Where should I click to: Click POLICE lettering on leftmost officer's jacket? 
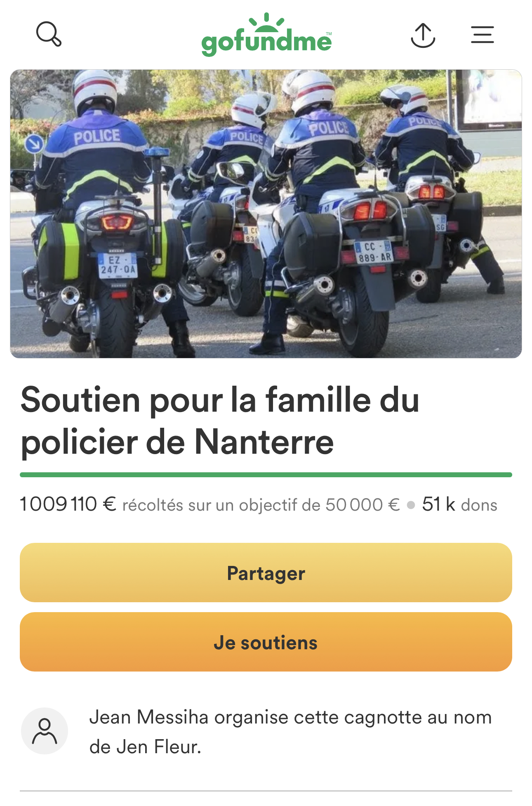(97, 136)
